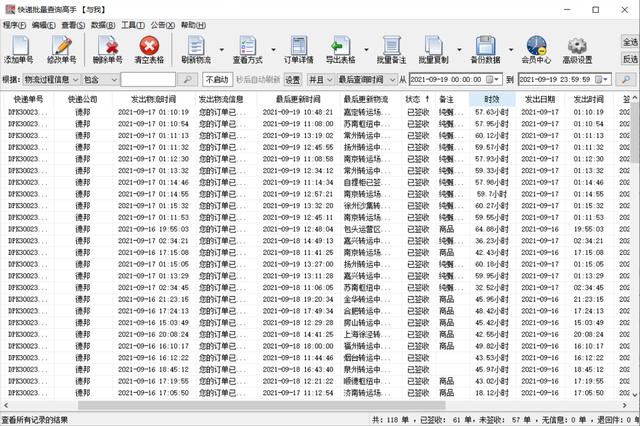640x426 pixels.
Task: Click the search icon beside keyword field
Action: [x=188, y=79]
